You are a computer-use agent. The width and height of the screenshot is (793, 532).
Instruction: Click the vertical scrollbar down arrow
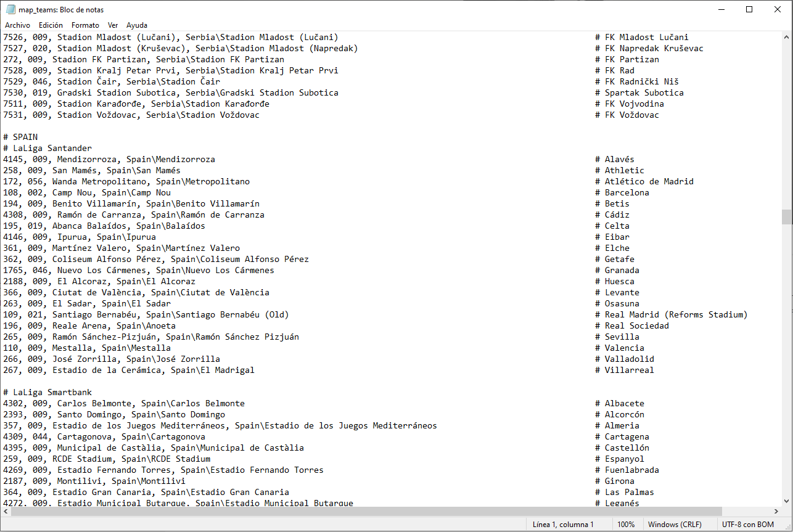(787, 501)
